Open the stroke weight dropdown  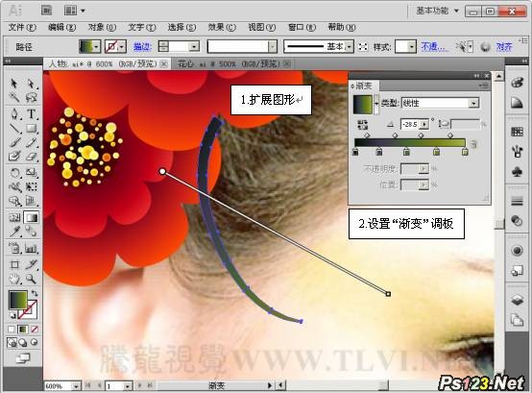coord(194,46)
